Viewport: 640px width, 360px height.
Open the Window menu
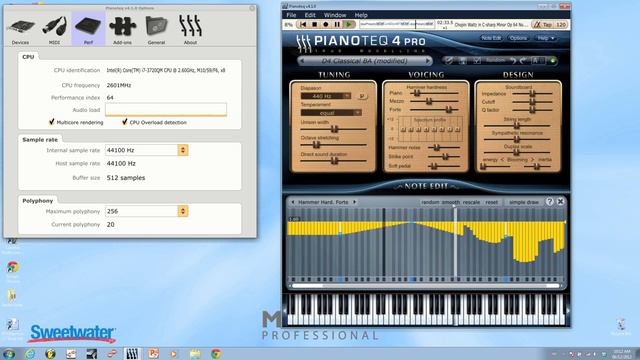(x=335, y=15)
